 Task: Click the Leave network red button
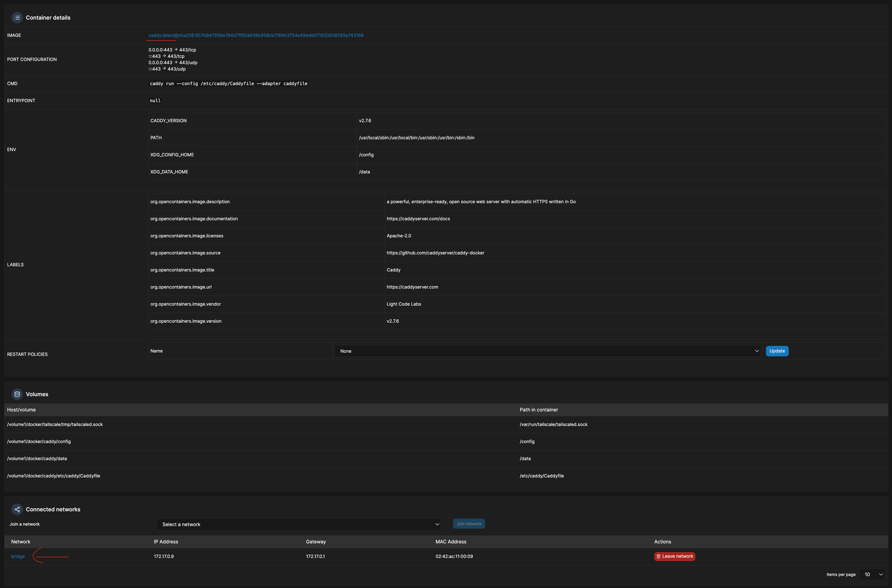click(674, 557)
